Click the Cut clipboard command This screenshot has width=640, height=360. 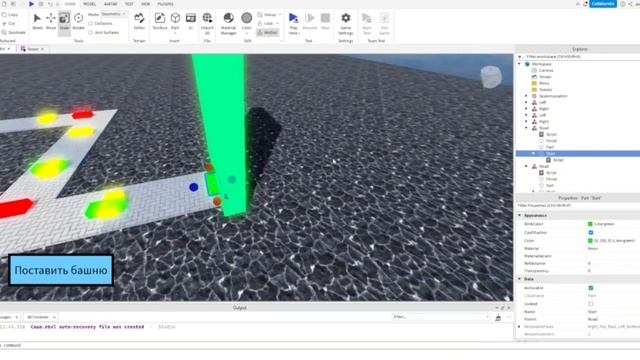(8, 24)
